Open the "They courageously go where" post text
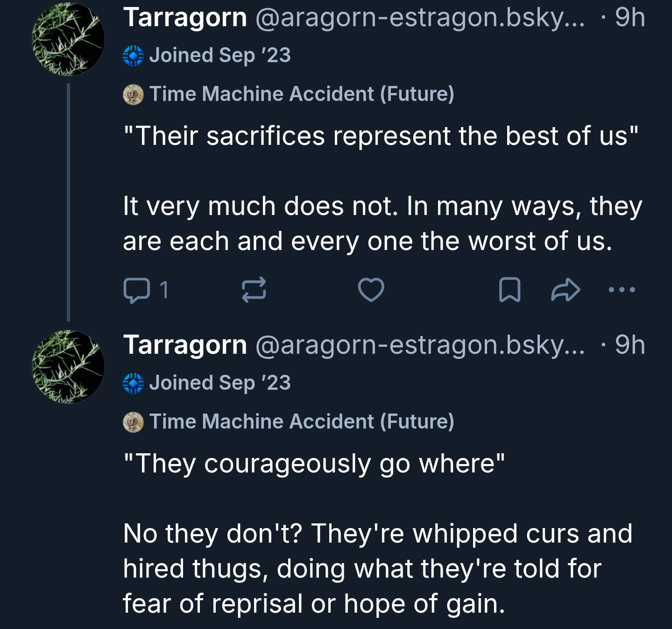Image resolution: width=672 pixels, height=629 pixels. click(314, 464)
